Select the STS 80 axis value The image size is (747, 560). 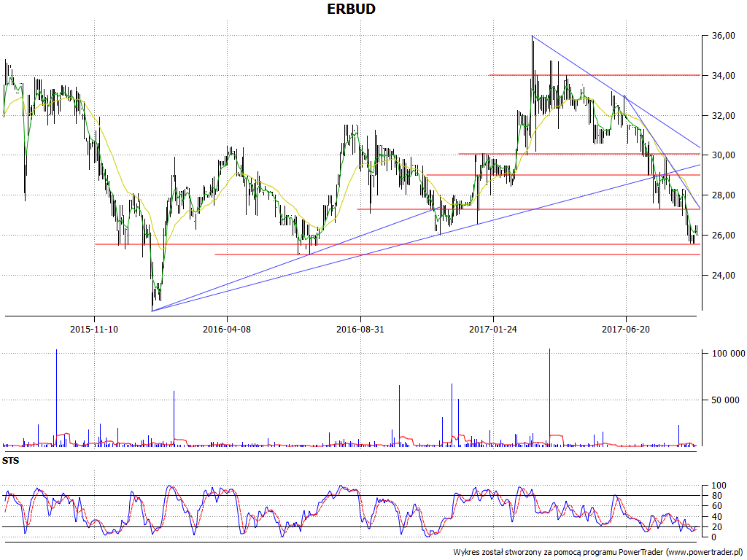click(x=716, y=496)
